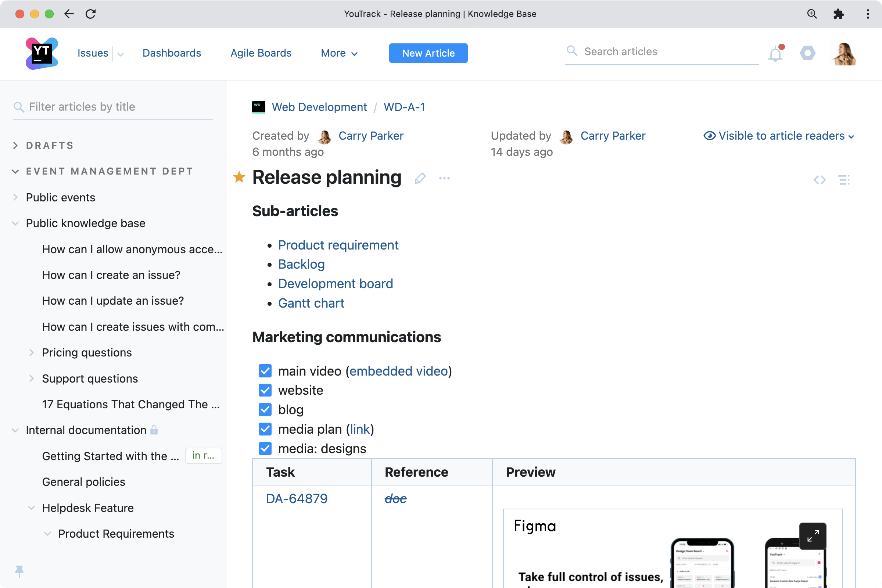Uncheck the media: designs checkbox
Screen dimensions: 882x588
(x=265, y=448)
